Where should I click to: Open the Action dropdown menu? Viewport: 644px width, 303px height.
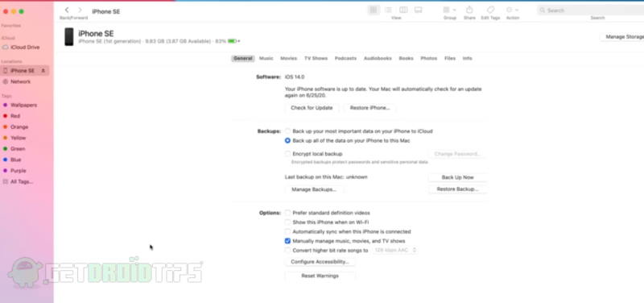513,10
